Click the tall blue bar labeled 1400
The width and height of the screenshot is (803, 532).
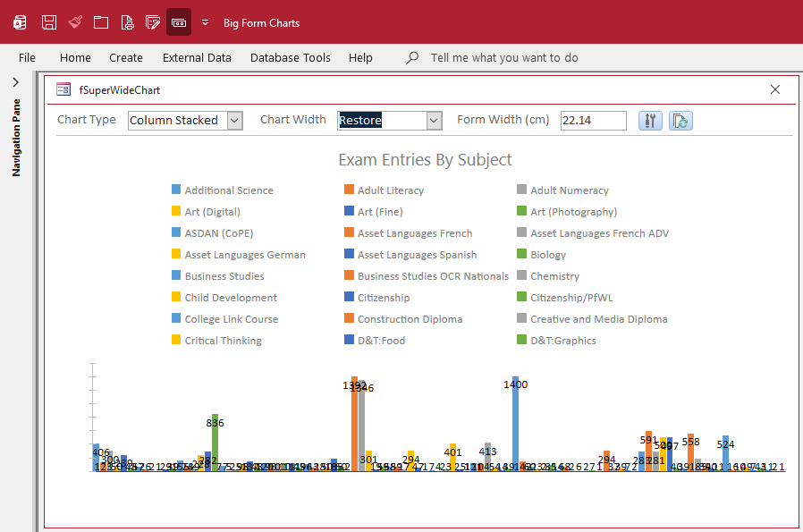pos(515,424)
